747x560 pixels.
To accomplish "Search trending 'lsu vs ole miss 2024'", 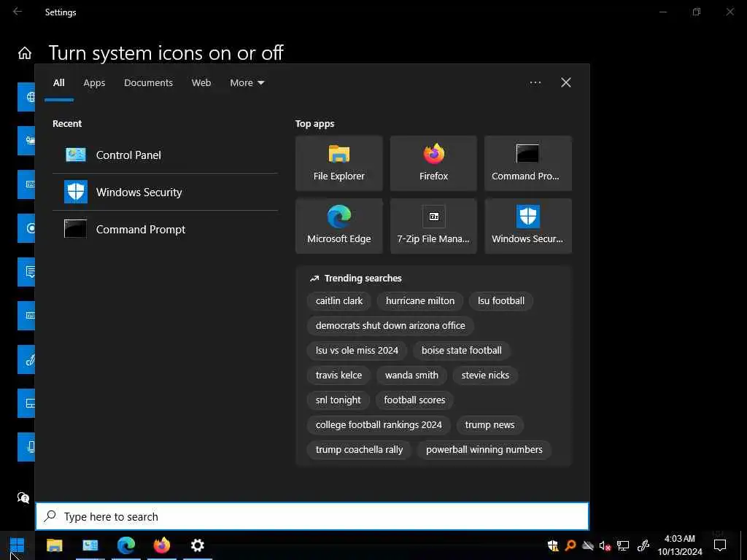I will pyautogui.click(x=357, y=351).
